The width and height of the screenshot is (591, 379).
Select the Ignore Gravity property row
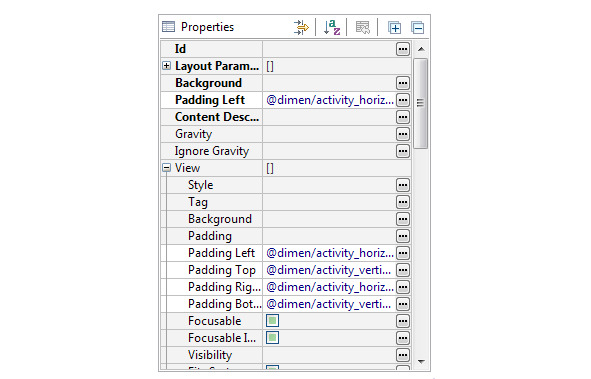pos(286,151)
